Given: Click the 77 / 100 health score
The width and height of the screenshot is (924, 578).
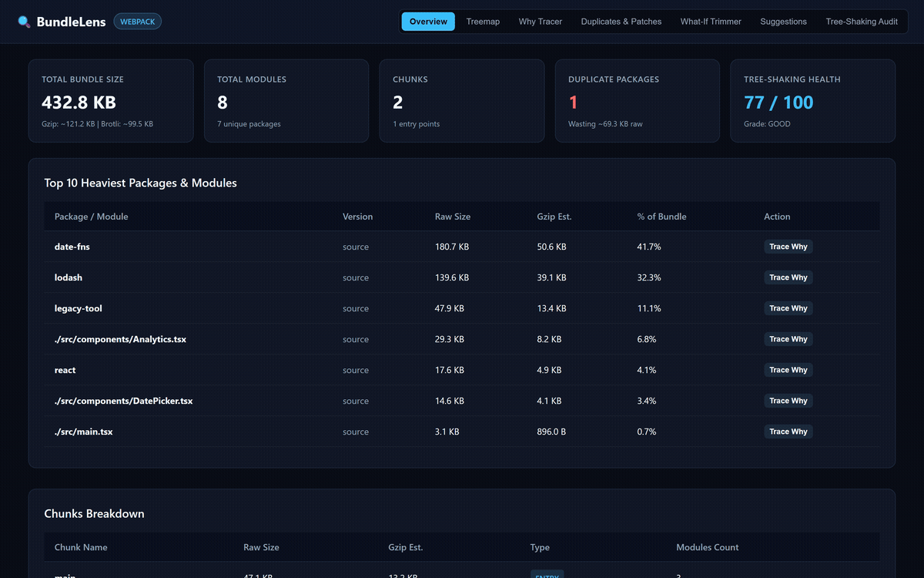Looking at the screenshot, I should (x=778, y=102).
